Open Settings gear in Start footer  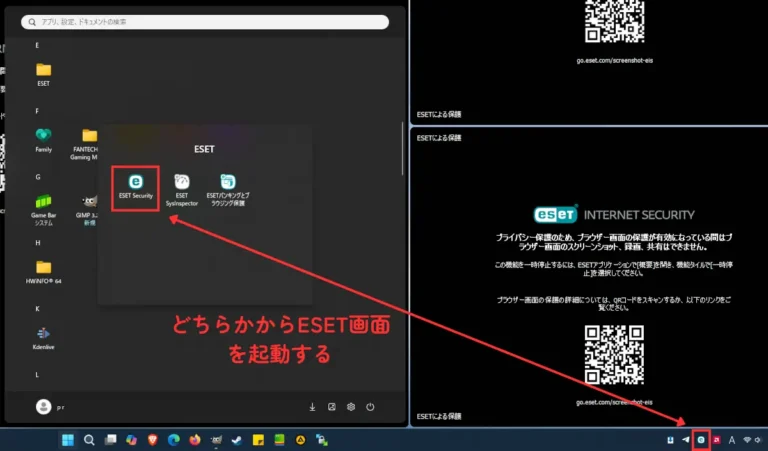tap(351, 407)
